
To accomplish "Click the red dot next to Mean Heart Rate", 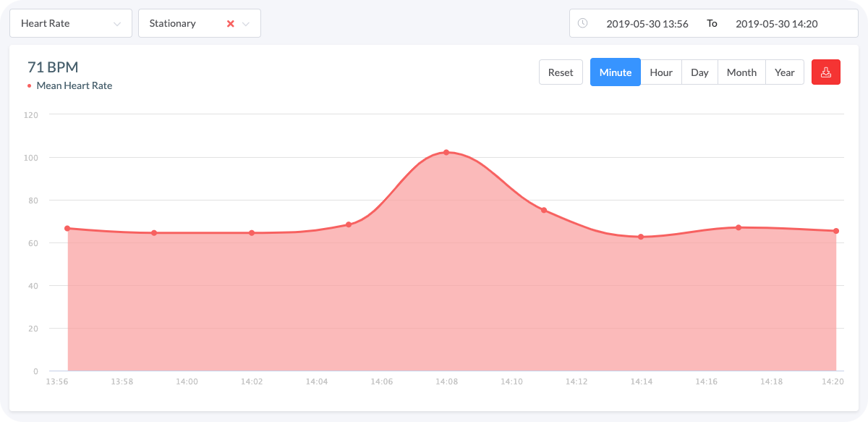I will (x=28, y=85).
